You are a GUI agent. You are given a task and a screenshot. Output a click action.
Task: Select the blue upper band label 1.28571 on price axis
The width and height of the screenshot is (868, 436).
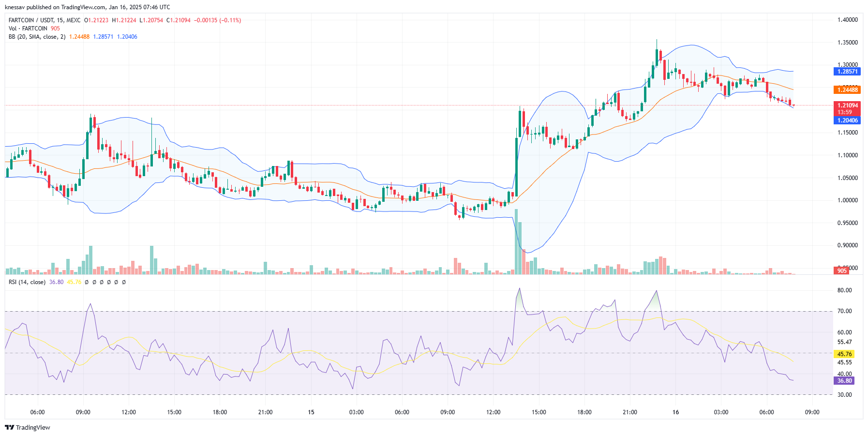pyautogui.click(x=847, y=72)
